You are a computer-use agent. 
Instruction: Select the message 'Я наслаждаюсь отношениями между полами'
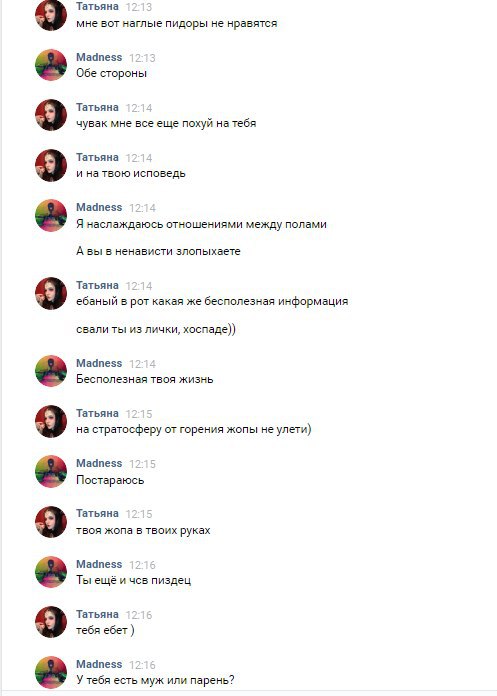tap(201, 224)
